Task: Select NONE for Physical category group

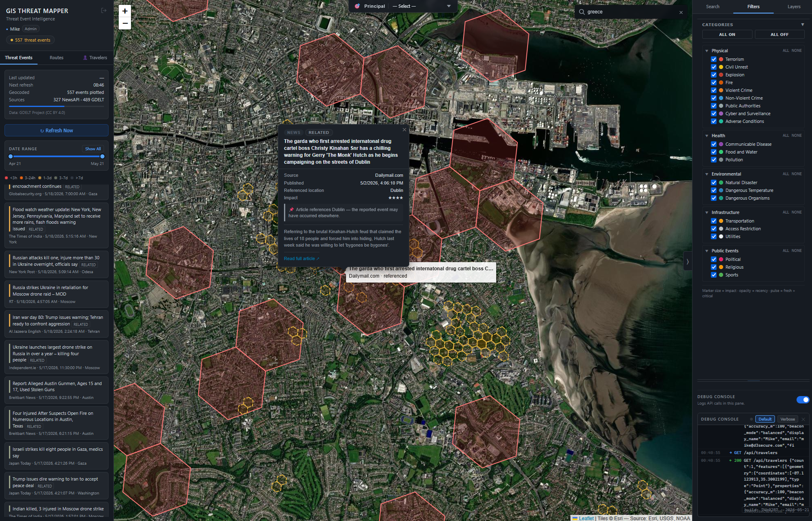Action: pos(796,51)
